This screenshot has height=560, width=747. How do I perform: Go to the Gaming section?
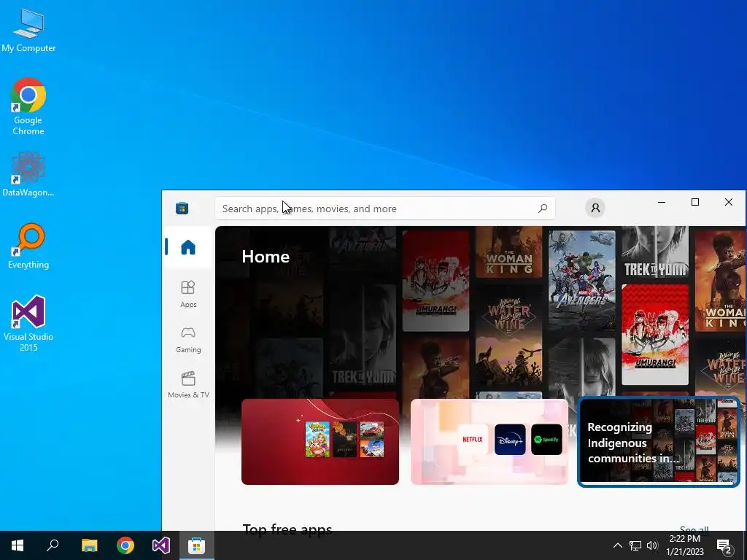[x=188, y=339]
